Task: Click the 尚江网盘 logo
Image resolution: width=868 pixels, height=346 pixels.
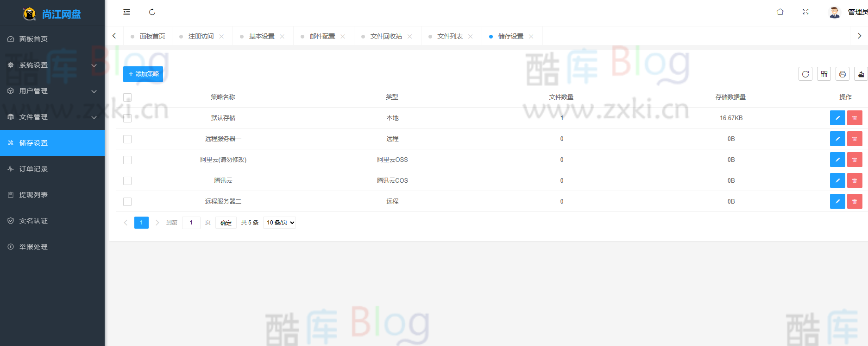Action: 52,14
